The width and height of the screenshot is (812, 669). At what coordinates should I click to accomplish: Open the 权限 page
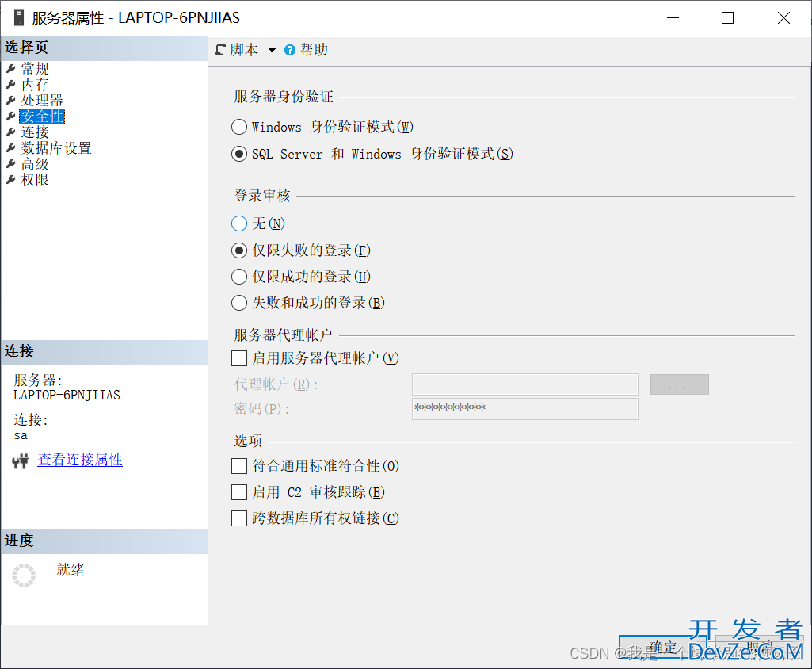pos(35,180)
